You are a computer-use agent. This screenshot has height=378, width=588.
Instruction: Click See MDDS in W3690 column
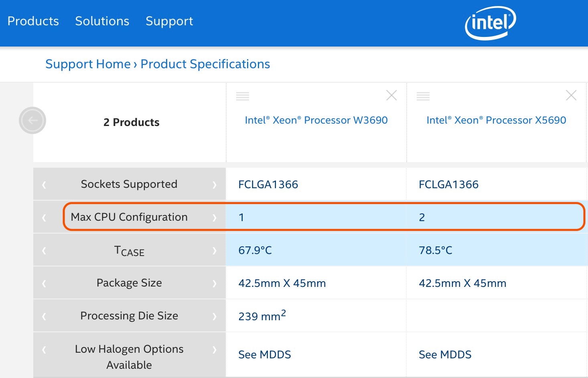coord(265,355)
